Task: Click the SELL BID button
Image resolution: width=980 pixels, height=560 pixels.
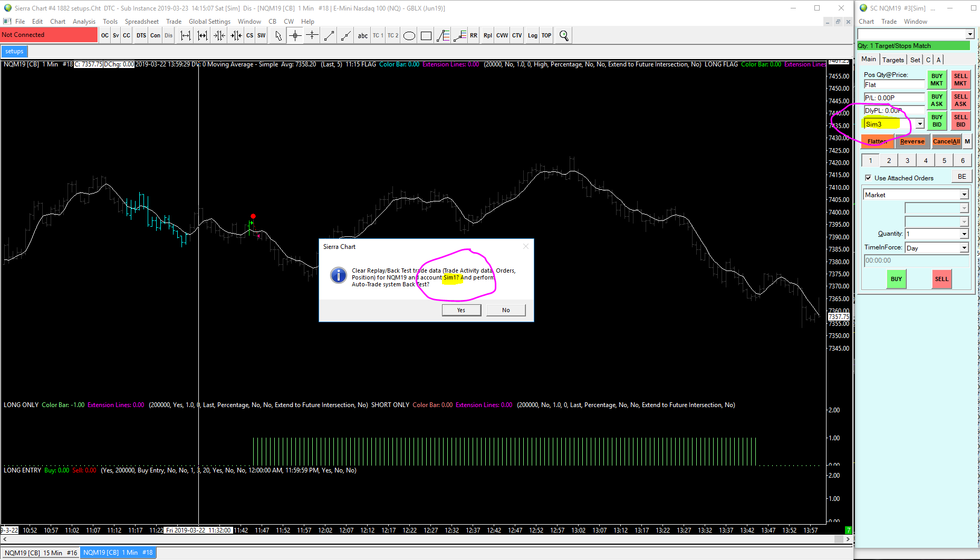Action: [960, 121]
